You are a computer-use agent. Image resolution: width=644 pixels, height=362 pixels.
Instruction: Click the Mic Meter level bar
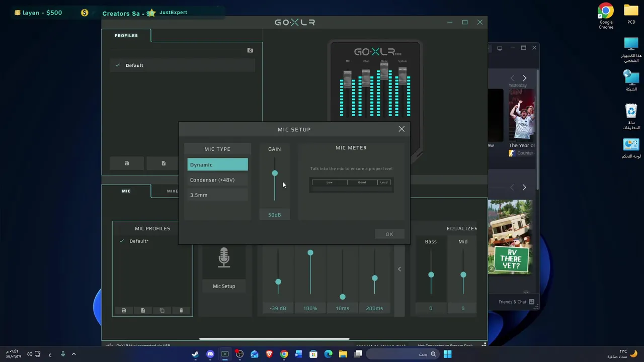[351, 185]
